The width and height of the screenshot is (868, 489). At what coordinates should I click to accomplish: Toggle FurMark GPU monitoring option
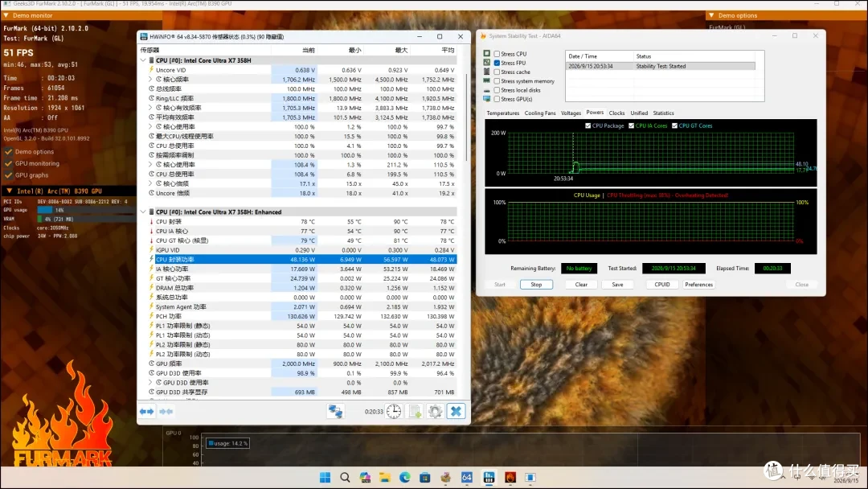tap(8, 163)
